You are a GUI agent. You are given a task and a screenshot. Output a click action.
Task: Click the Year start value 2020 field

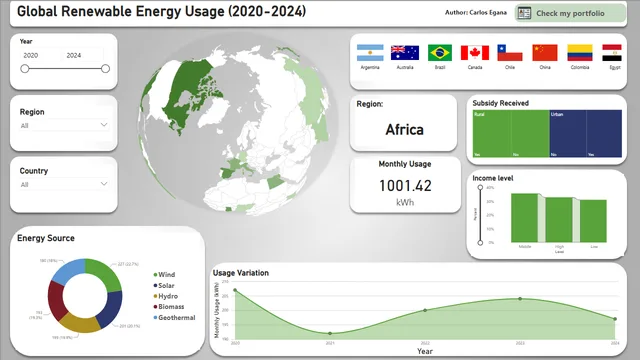coord(40,55)
